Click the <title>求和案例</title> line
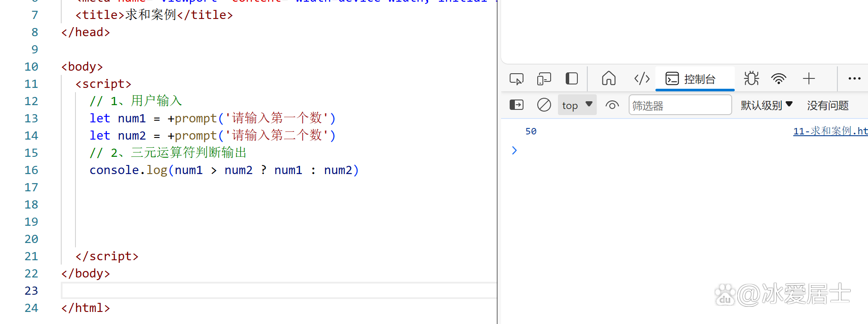868x324 pixels. [x=154, y=15]
